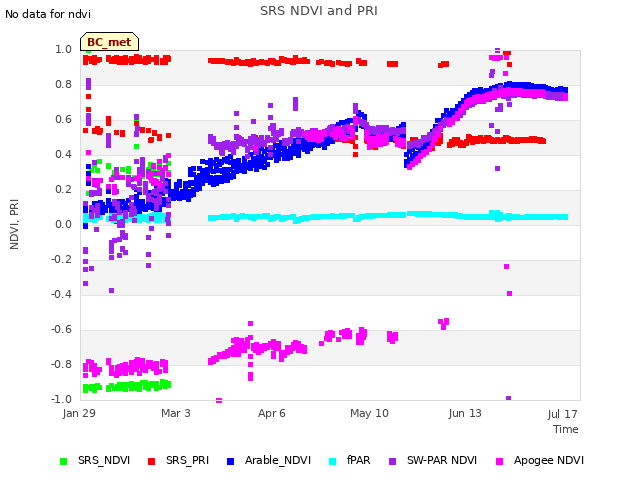Click the 'No data for ndvi' message
The width and height of the screenshot is (640, 480).
click(48, 14)
